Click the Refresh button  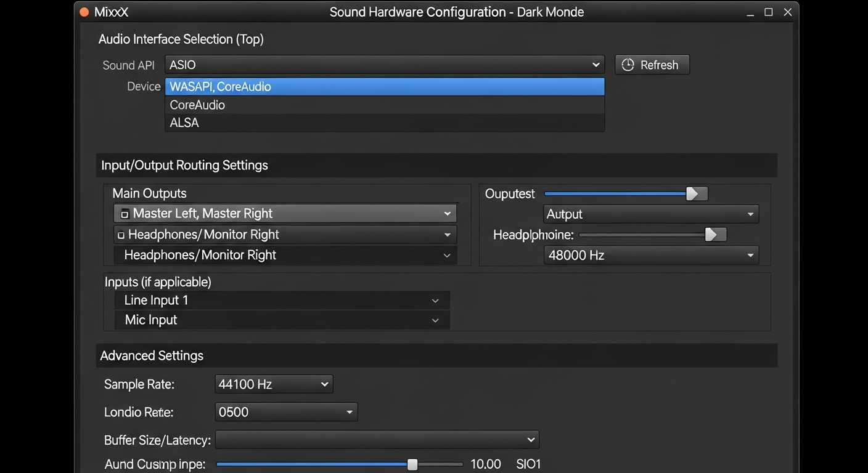pyautogui.click(x=652, y=64)
